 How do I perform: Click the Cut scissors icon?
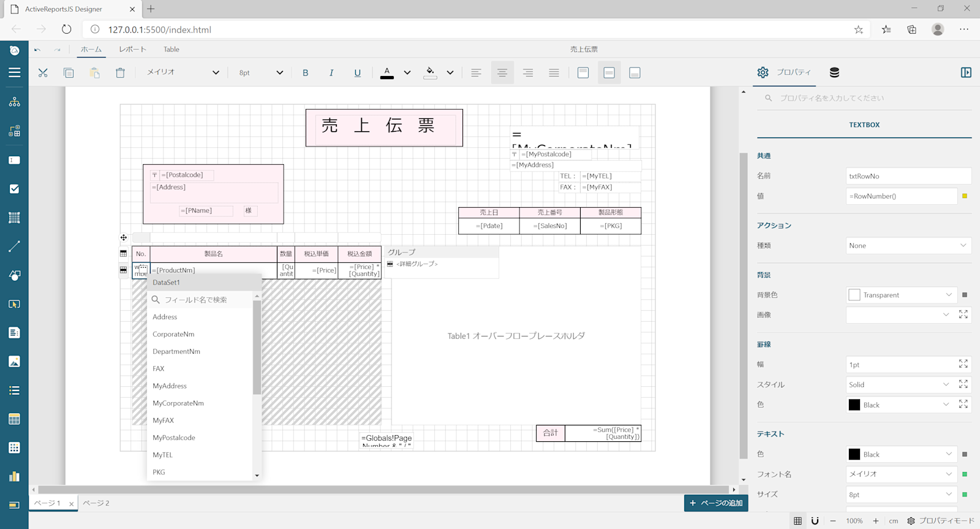point(43,73)
